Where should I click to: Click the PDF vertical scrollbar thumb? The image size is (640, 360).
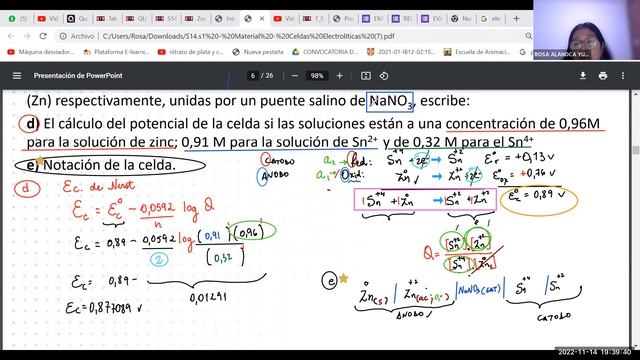(636, 150)
